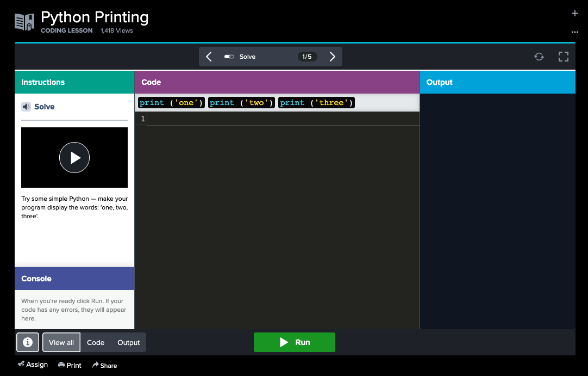
Task: Click the plus icon at top right
Action: [x=574, y=13]
